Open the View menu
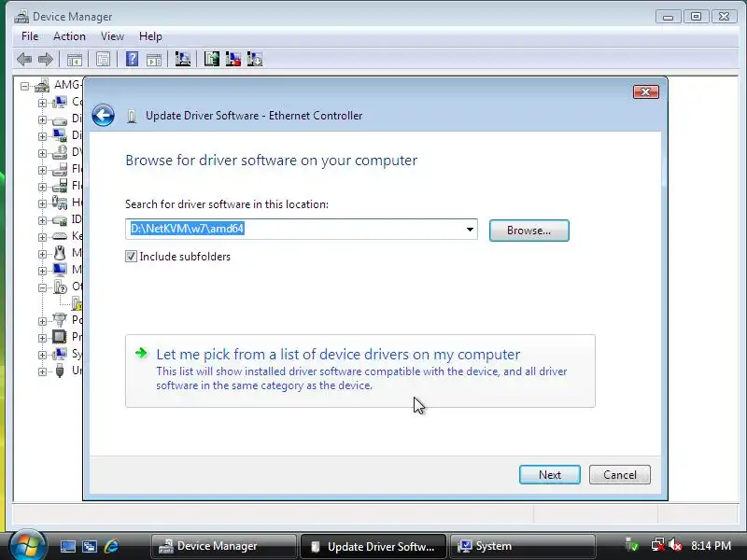 click(x=112, y=36)
